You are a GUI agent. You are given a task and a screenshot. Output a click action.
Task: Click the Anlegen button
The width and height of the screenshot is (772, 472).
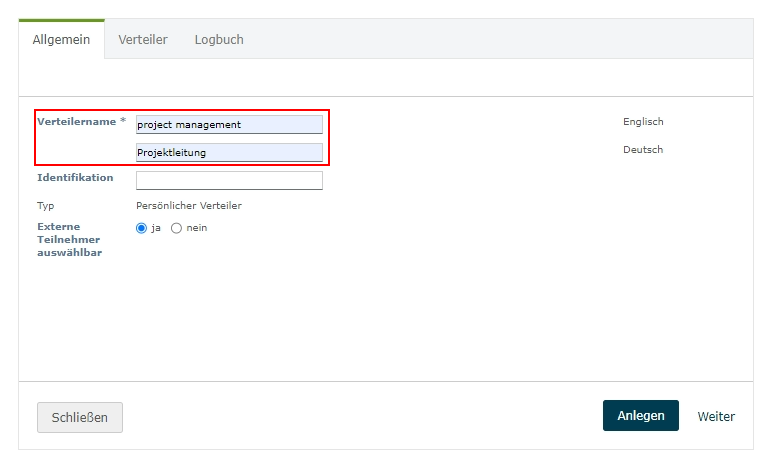click(641, 415)
